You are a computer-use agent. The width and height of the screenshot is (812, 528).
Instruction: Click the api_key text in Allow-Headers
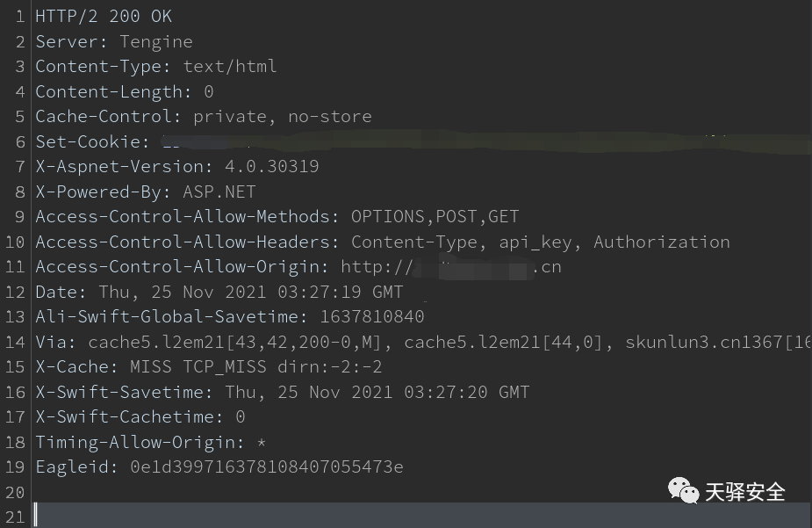(535, 242)
